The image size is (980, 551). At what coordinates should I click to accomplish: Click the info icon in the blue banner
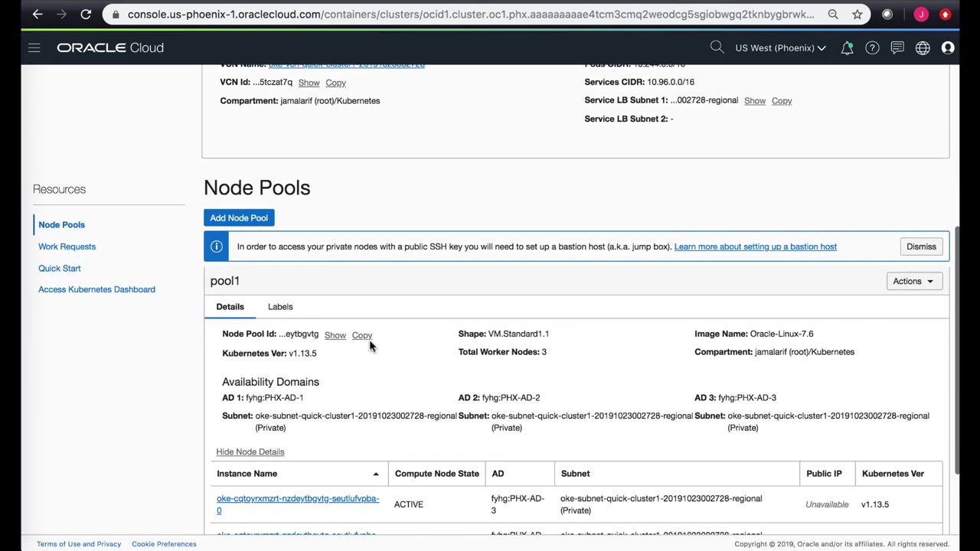[216, 246]
